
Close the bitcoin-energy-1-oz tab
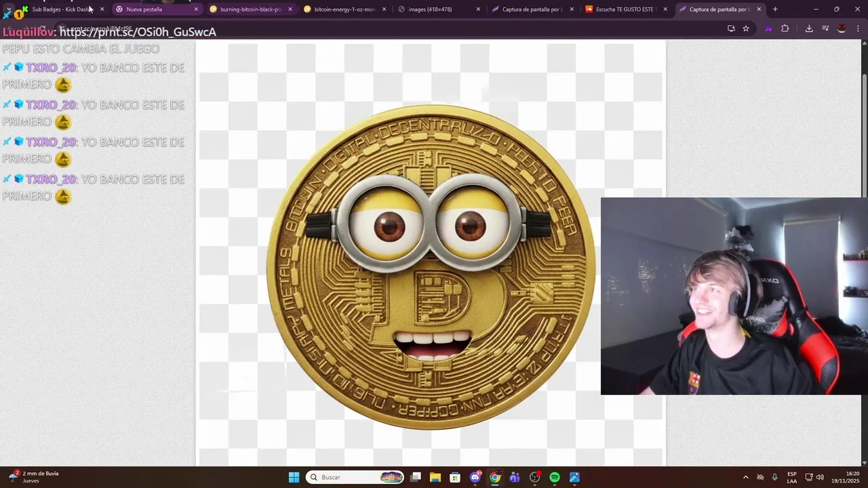(x=384, y=9)
